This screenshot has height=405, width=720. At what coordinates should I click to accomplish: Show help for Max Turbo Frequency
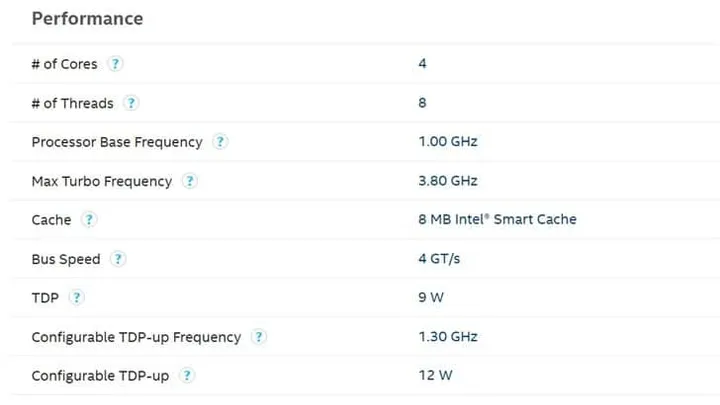click(x=190, y=181)
